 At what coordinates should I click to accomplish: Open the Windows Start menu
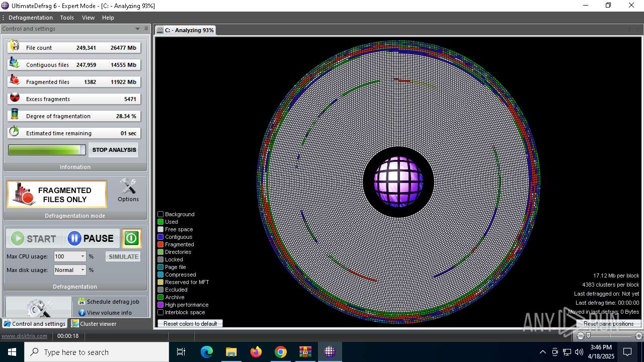(12, 352)
